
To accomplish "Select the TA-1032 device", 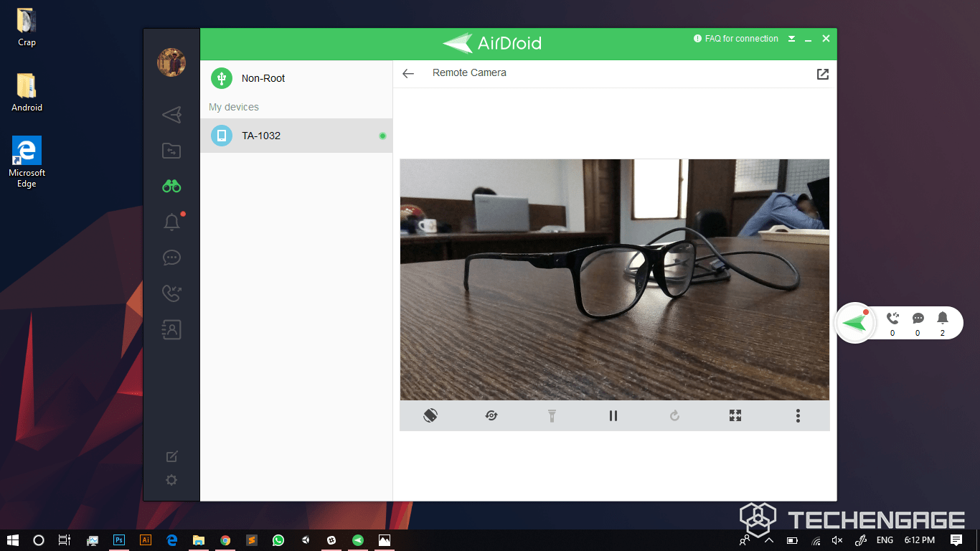I will click(x=296, y=136).
